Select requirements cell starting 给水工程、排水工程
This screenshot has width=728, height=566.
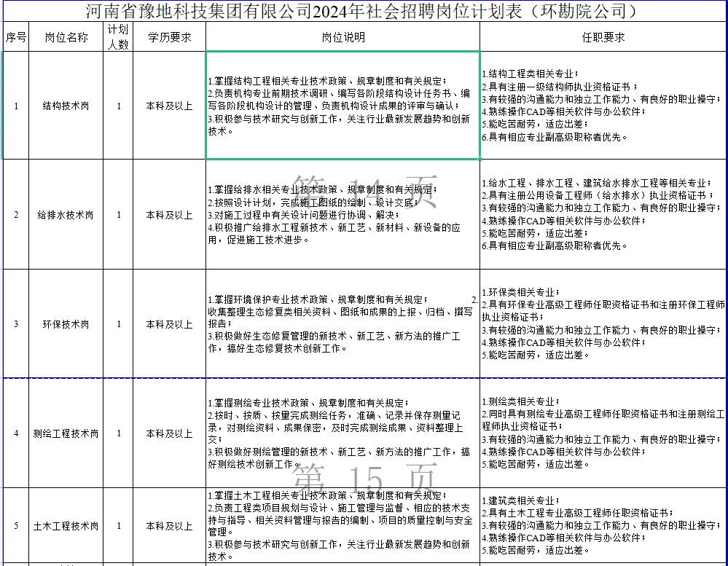click(x=604, y=214)
